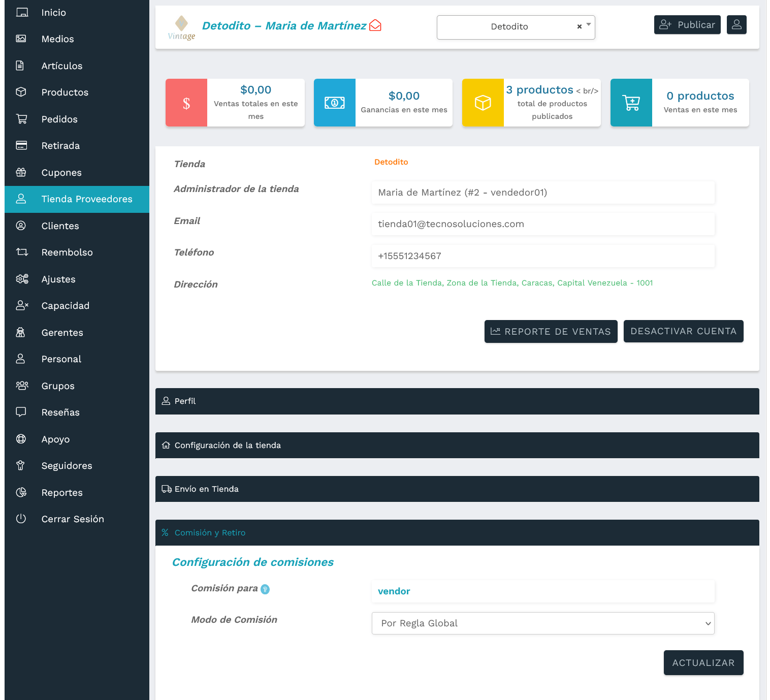770x700 pixels.
Task: Clear the Detodito selection with the x button
Action: pos(579,26)
